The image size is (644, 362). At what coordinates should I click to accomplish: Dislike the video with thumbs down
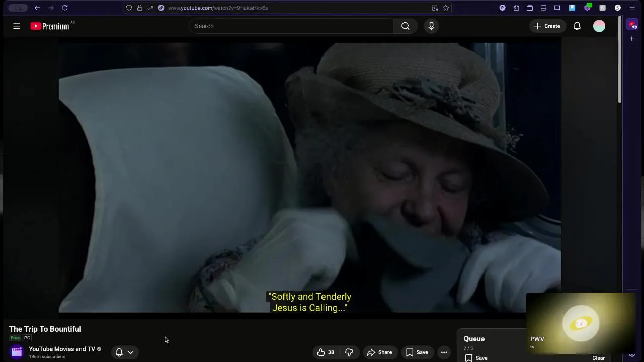click(x=349, y=352)
